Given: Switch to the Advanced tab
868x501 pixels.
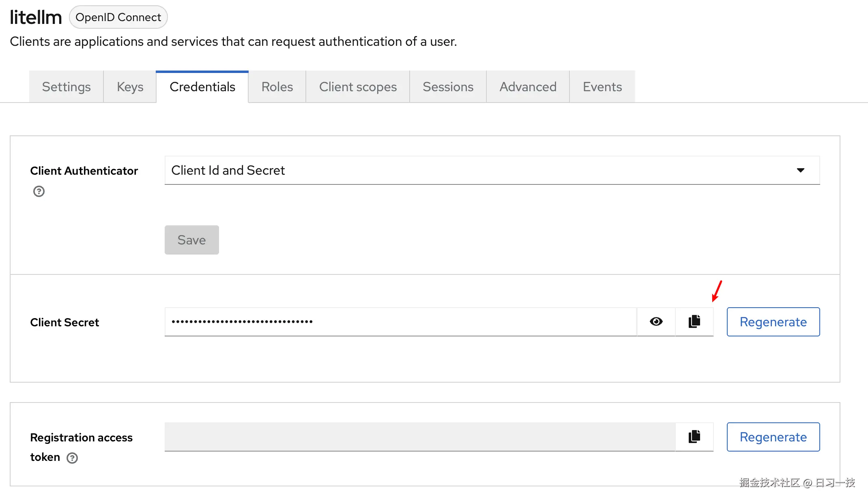Looking at the screenshot, I should (x=528, y=86).
